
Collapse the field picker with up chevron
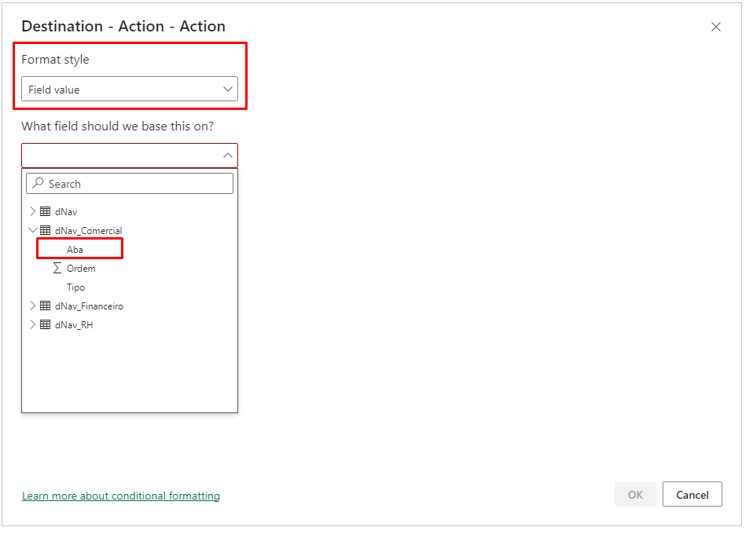point(228,156)
